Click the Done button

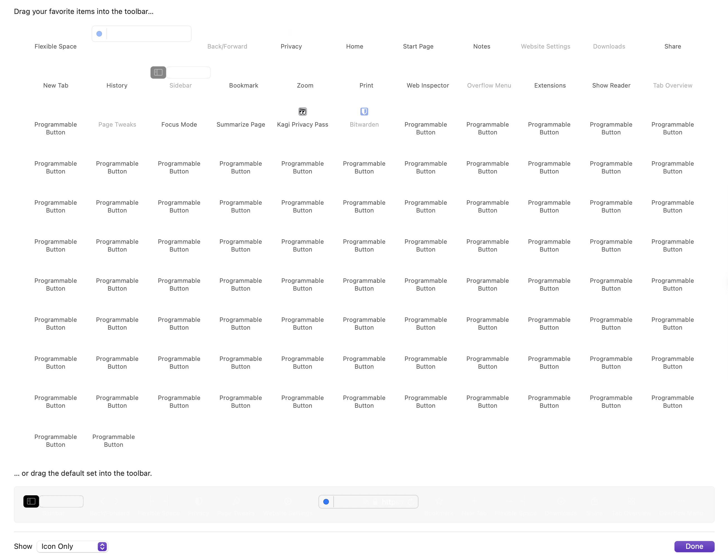694,546
